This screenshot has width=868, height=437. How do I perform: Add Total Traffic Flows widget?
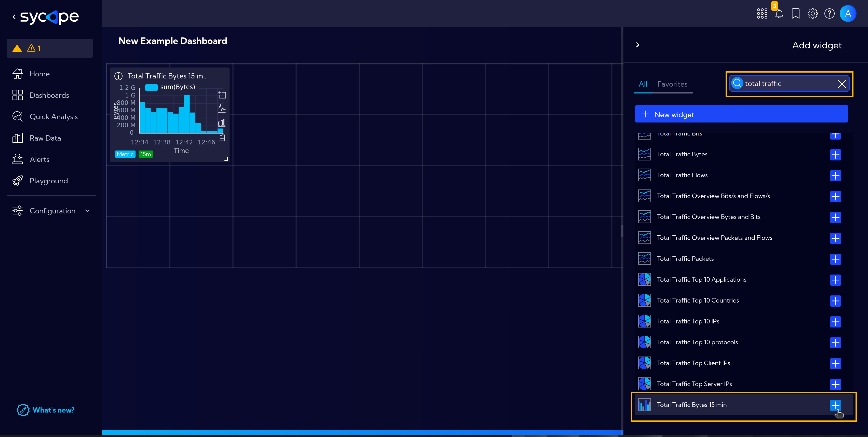pyautogui.click(x=835, y=175)
